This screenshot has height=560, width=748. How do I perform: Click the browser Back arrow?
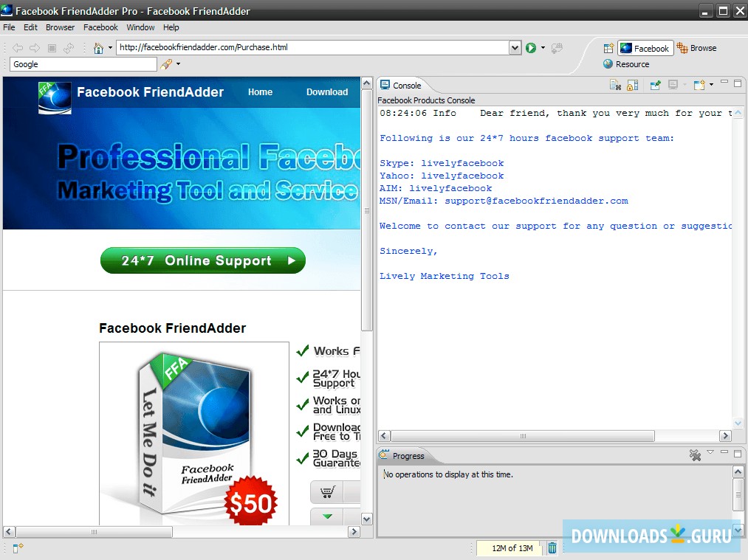click(18, 48)
